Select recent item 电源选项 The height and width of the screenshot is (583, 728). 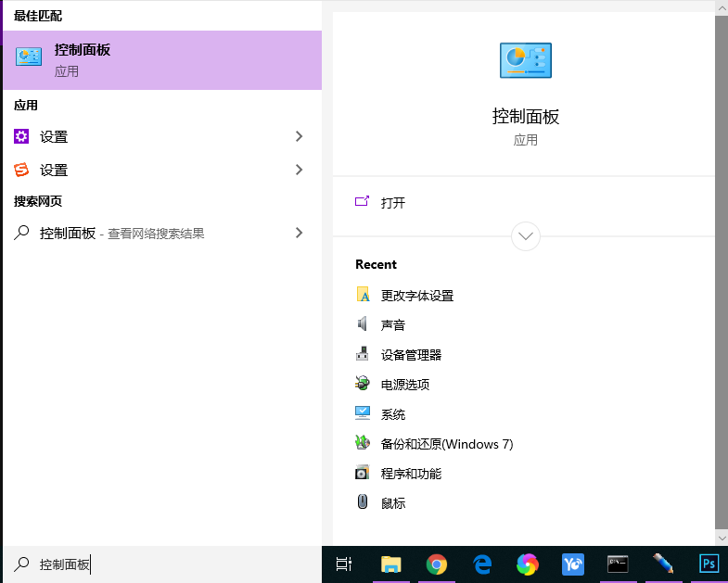pyautogui.click(x=405, y=385)
